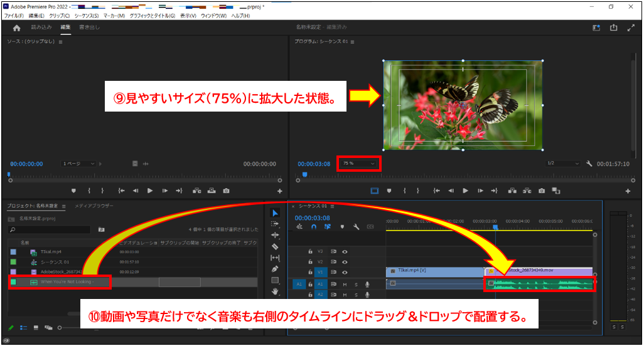The width and height of the screenshot is (644, 346).
Task: Select the Ripple Edit tool
Action: [x=275, y=235]
